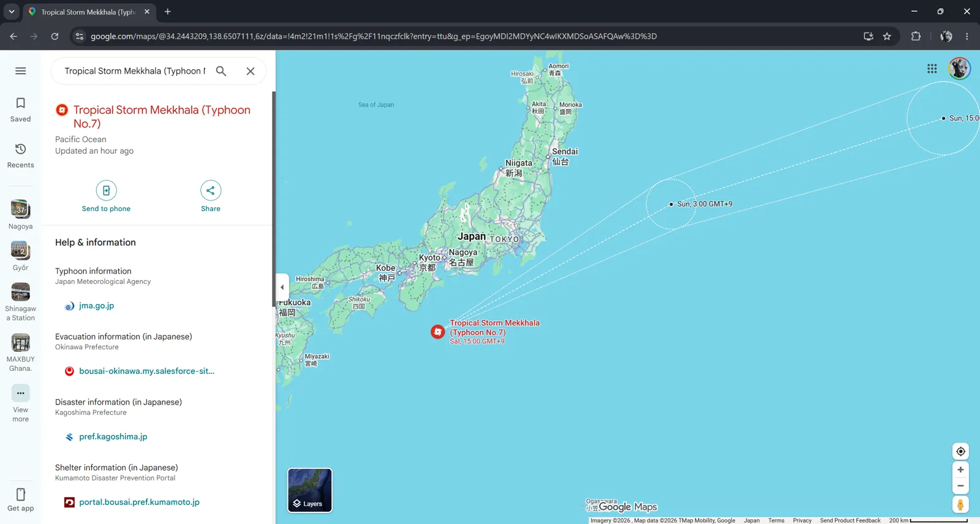
Task: Click the Nagoya city label on map
Action: [463, 257]
